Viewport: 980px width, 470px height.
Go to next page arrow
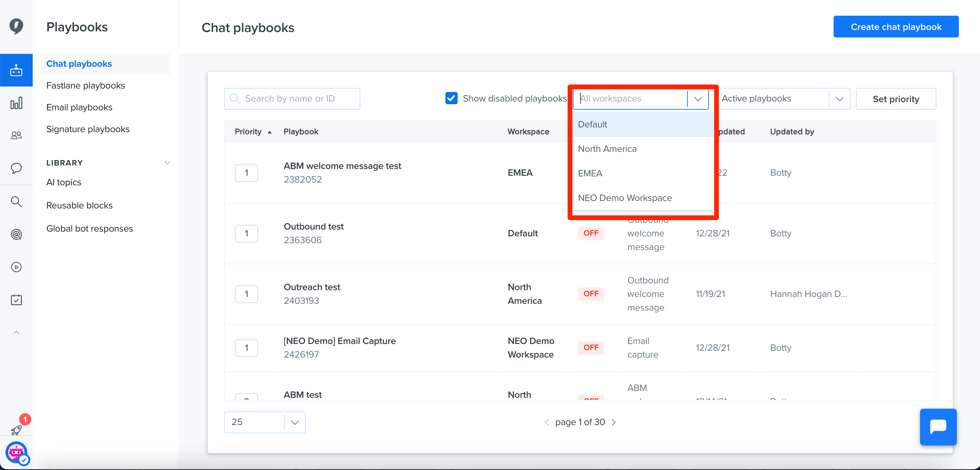click(613, 422)
